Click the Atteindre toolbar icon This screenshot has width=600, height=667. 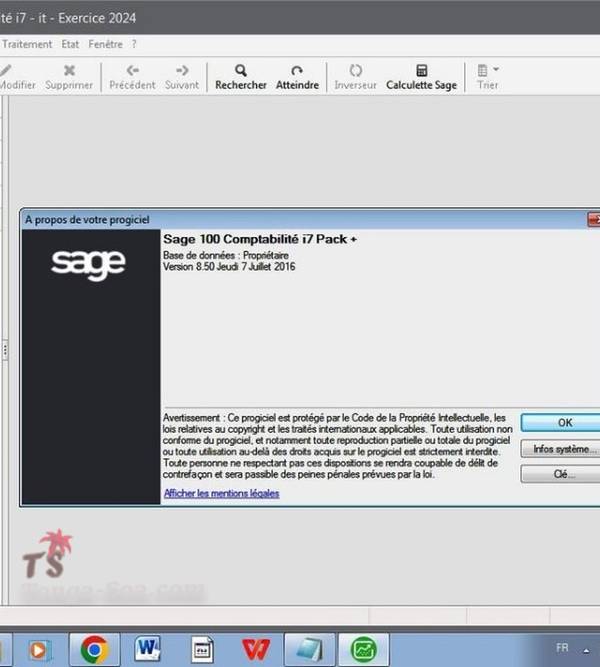(297, 71)
